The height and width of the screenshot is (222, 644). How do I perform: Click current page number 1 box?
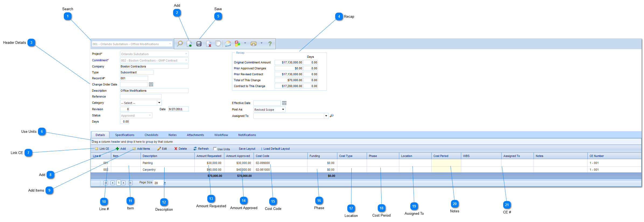(x=118, y=183)
